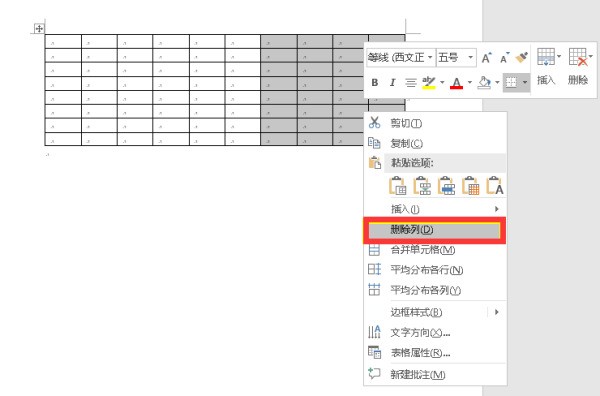Open shading color dropdown arrow
The height and width of the screenshot is (396, 600).
click(497, 82)
